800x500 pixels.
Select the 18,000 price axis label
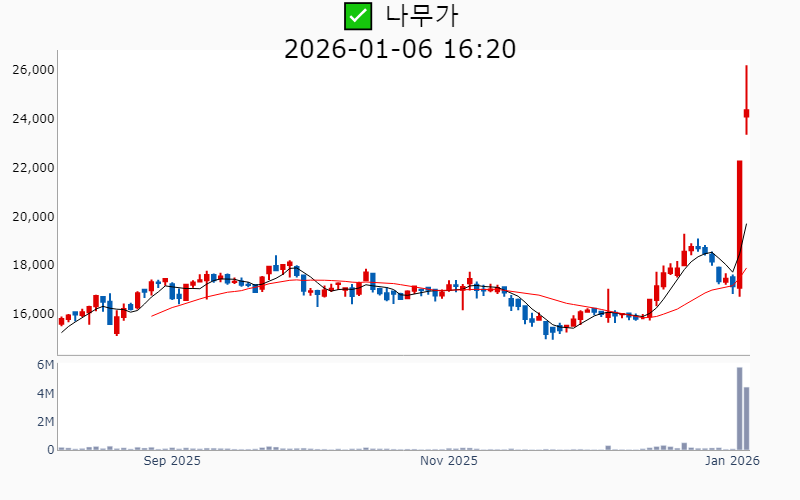point(32,265)
